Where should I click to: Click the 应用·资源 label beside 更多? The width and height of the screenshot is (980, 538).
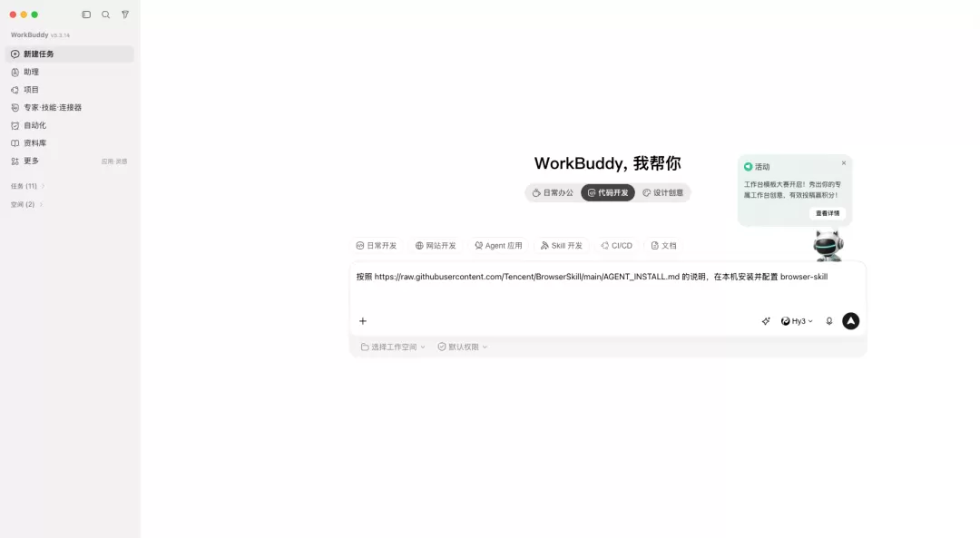tap(114, 161)
